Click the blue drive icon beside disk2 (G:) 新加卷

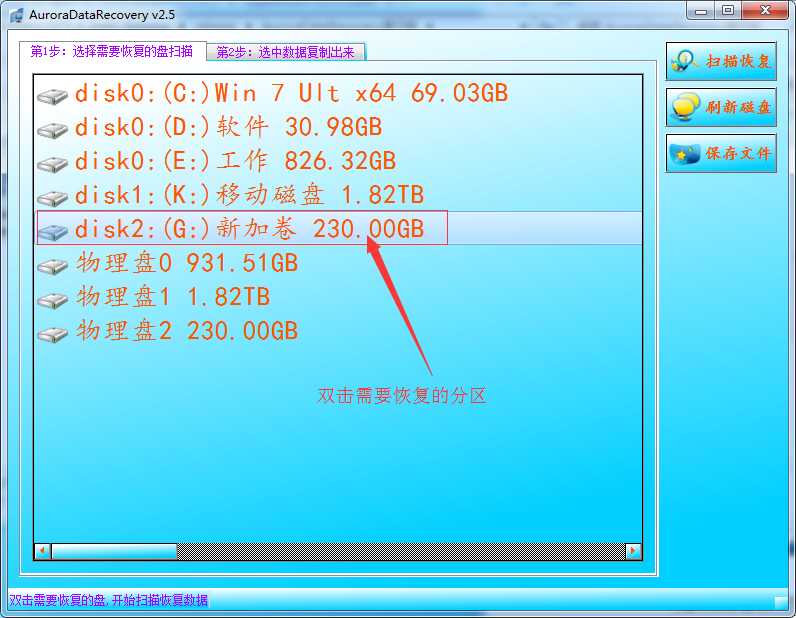tap(52, 232)
